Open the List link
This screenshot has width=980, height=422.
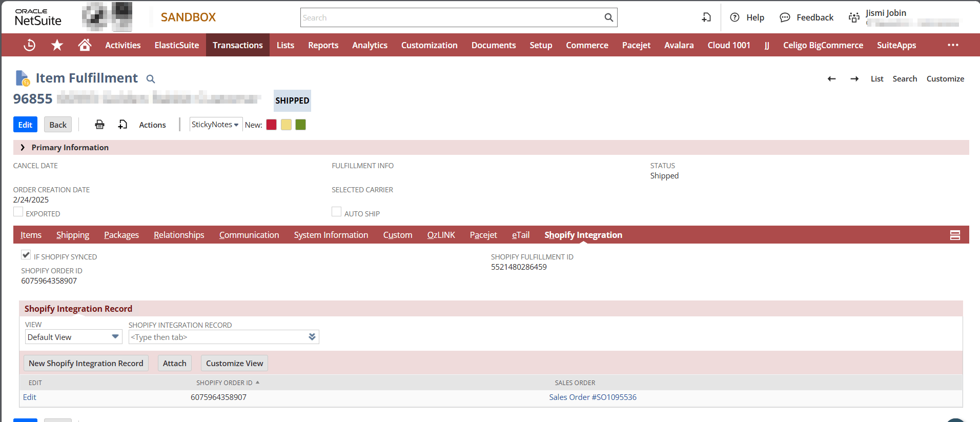tap(877, 78)
